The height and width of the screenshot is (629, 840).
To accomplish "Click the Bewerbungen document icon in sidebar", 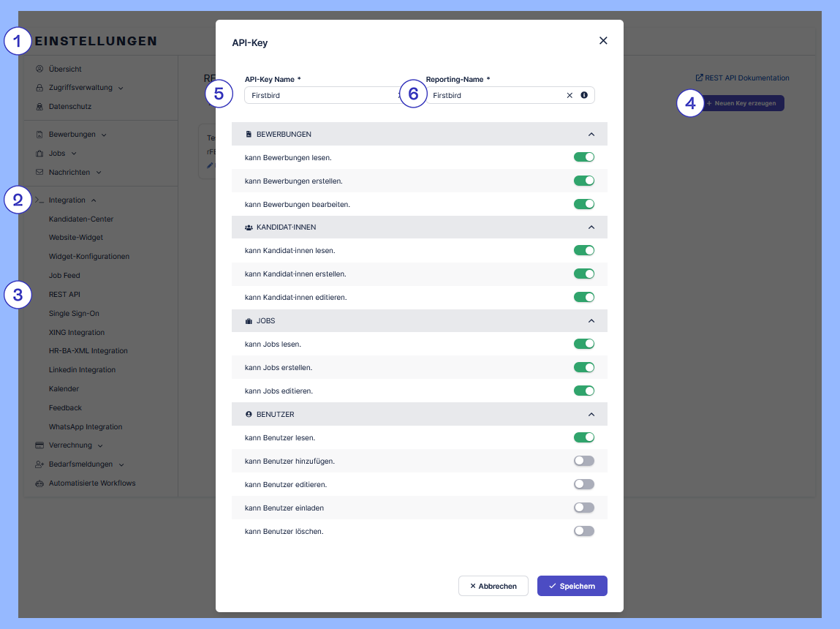I will pos(39,135).
